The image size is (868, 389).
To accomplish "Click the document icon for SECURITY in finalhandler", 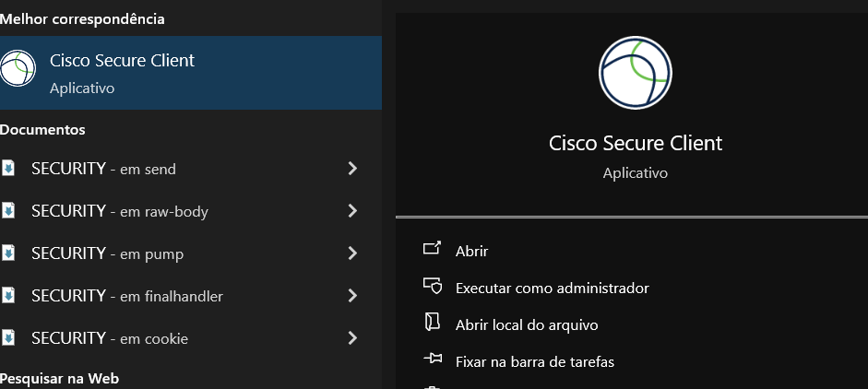I will [x=7, y=296].
